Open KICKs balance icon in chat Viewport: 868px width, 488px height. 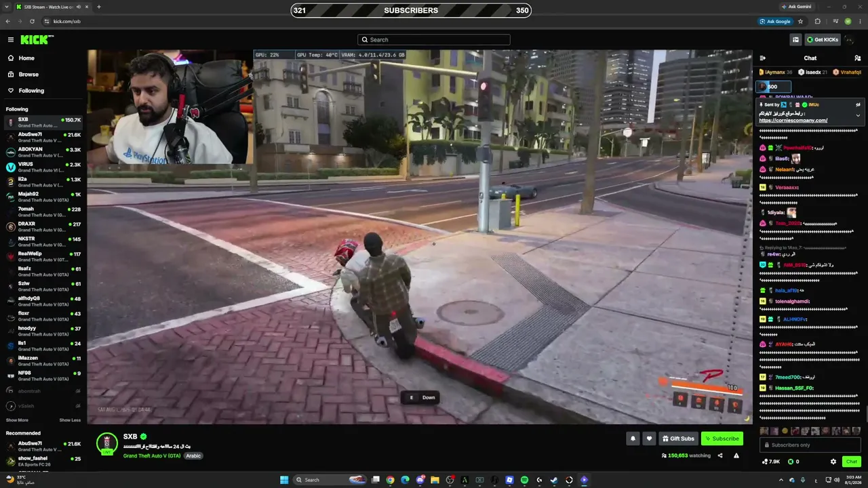pos(792,462)
